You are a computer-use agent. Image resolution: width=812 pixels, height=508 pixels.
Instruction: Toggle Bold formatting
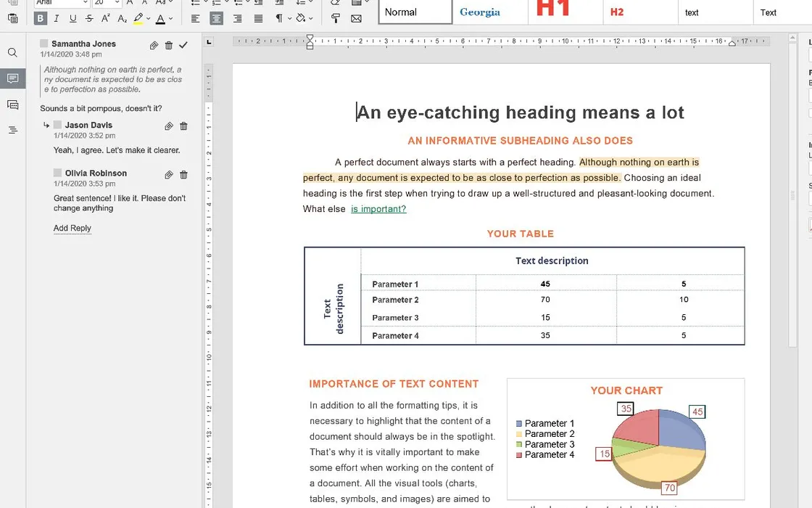(40, 19)
